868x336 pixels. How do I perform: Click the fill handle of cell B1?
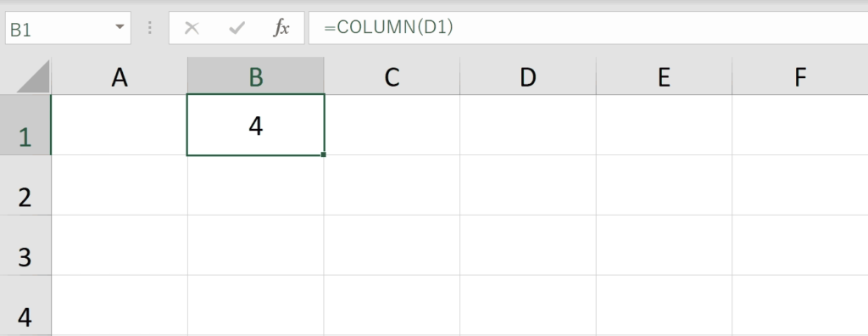323,154
